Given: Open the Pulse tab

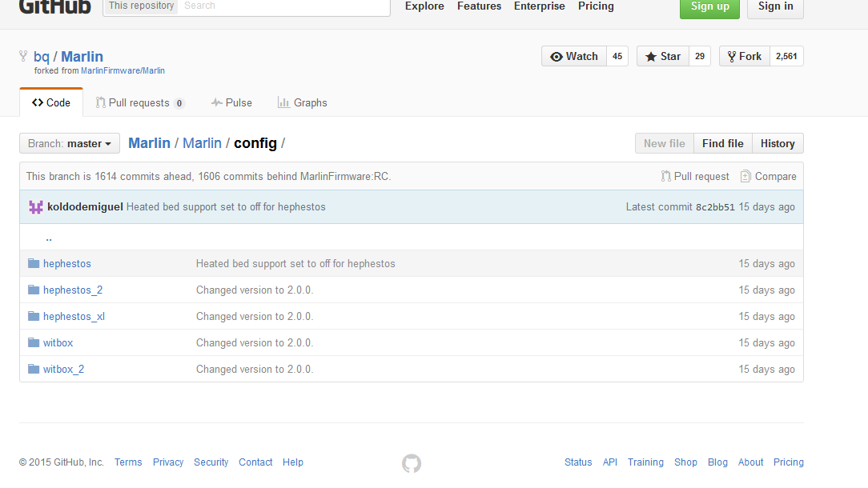Looking at the screenshot, I should click(231, 103).
